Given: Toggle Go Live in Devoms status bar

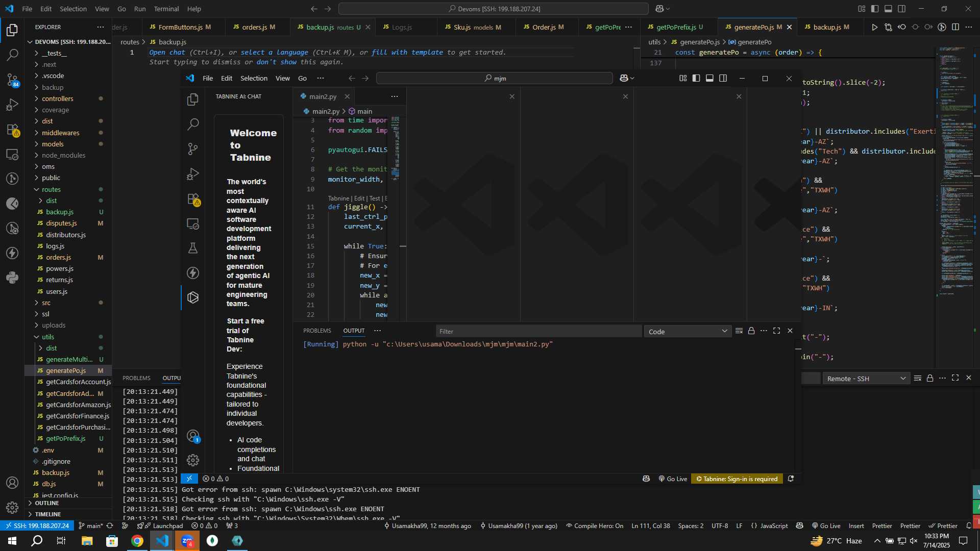Looking at the screenshot, I should point(826,526).
